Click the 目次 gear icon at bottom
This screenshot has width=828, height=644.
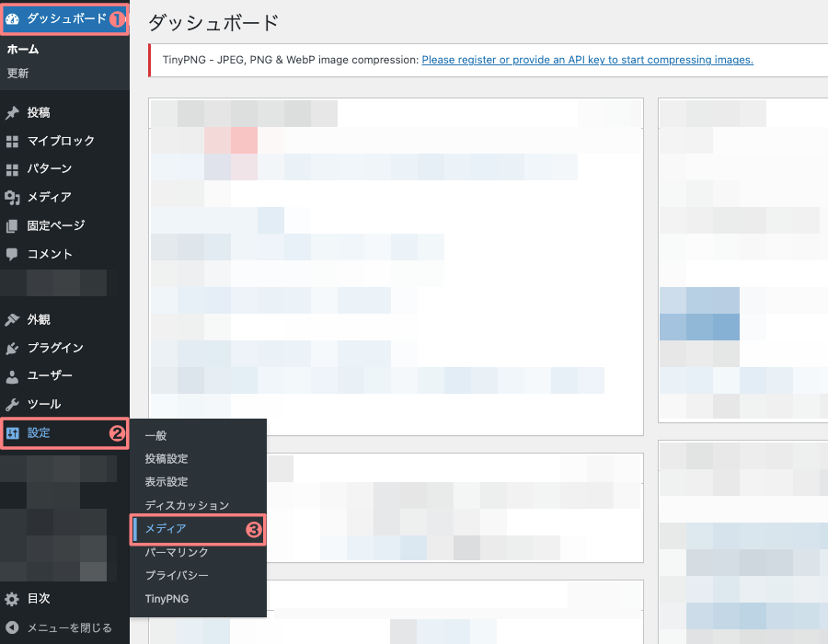13,598
